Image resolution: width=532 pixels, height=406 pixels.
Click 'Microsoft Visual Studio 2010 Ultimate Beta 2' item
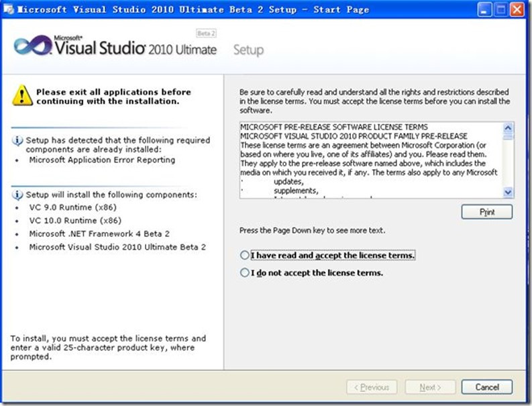(117, 247)
